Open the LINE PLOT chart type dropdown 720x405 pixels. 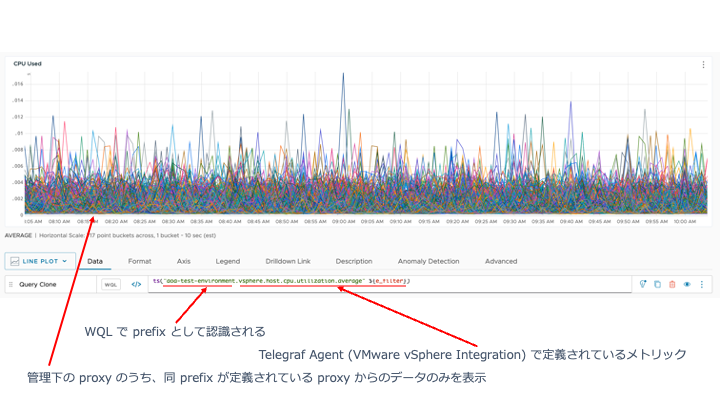(x=40, y=261)
